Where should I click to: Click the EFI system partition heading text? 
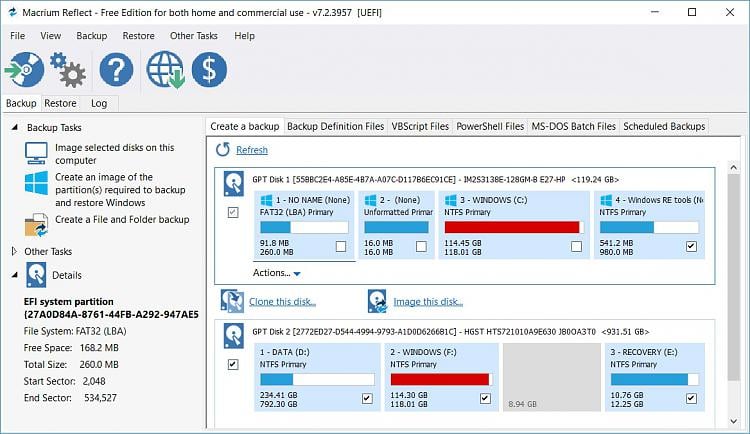(x=68, y=302)
